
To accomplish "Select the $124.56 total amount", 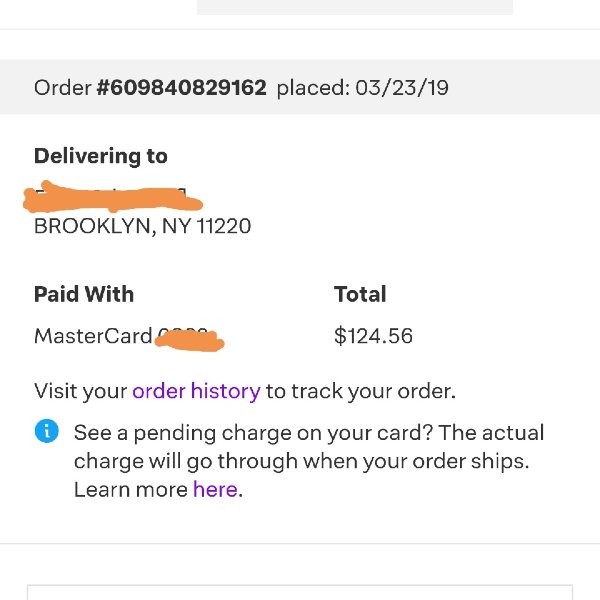I will click(373, 336).
